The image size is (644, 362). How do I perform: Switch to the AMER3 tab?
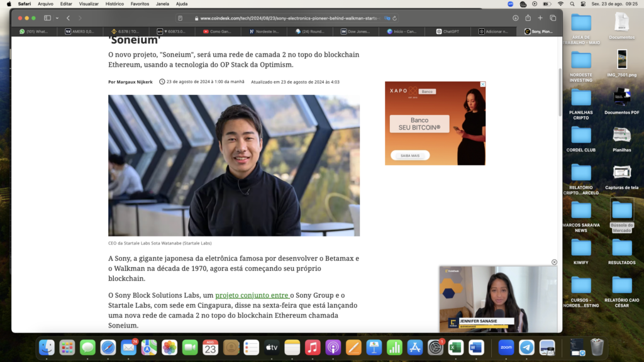click(x=80, y=31)
